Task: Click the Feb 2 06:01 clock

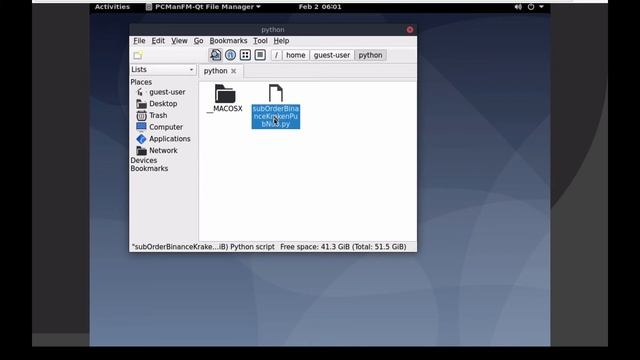Action: tap(320, 7)
